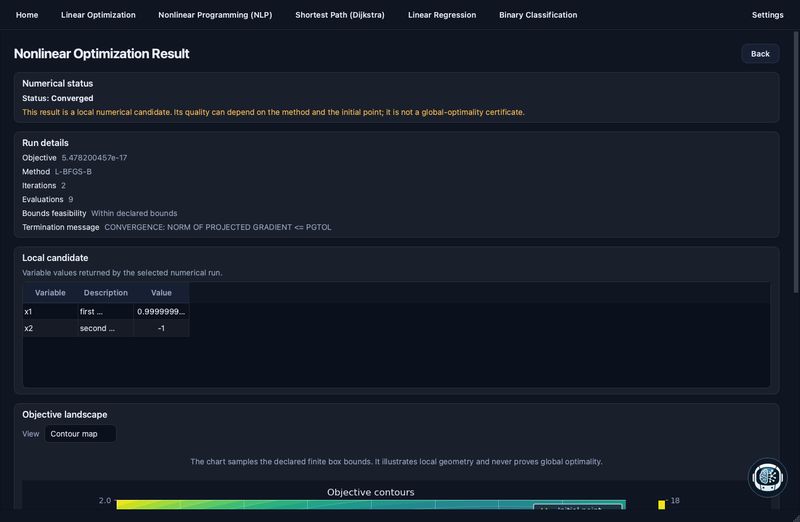Sort by the Variable column header

(50, 292)
